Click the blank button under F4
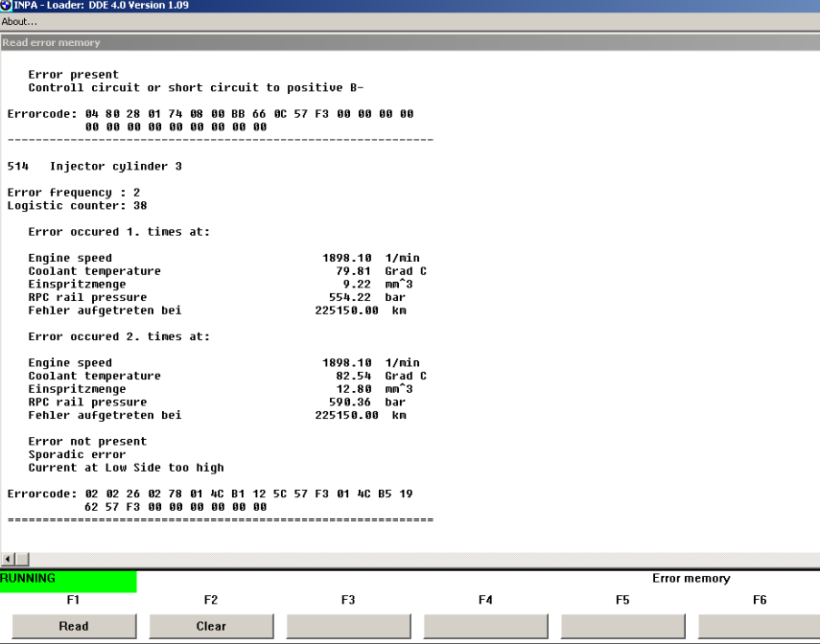The width and height of the screenshot is (820, 644). 485,626
